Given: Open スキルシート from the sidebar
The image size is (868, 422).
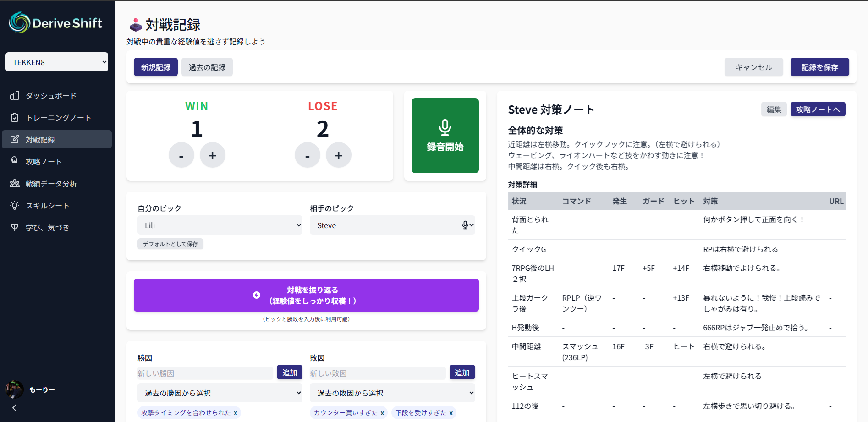Looking at the screenshot, I should point(15,205).
